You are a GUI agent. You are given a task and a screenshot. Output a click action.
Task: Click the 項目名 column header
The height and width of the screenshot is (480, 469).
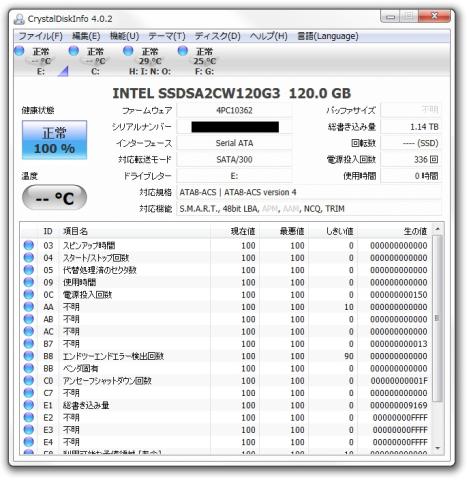(135, 231)
